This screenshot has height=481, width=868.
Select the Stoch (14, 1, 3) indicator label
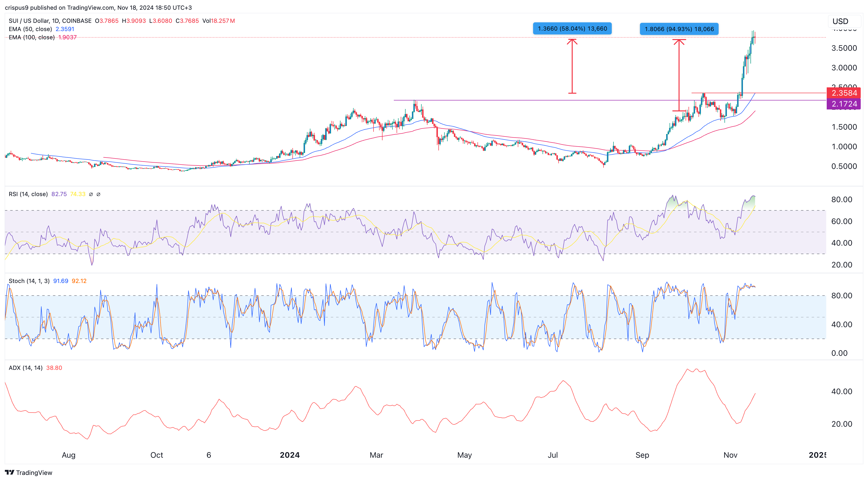coord(29,281)
